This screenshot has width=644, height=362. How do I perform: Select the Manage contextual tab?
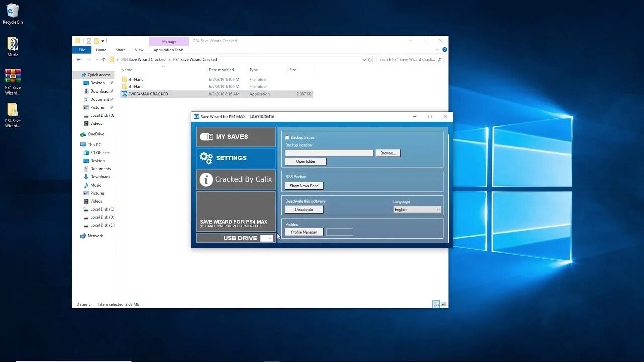click(169, 41)
